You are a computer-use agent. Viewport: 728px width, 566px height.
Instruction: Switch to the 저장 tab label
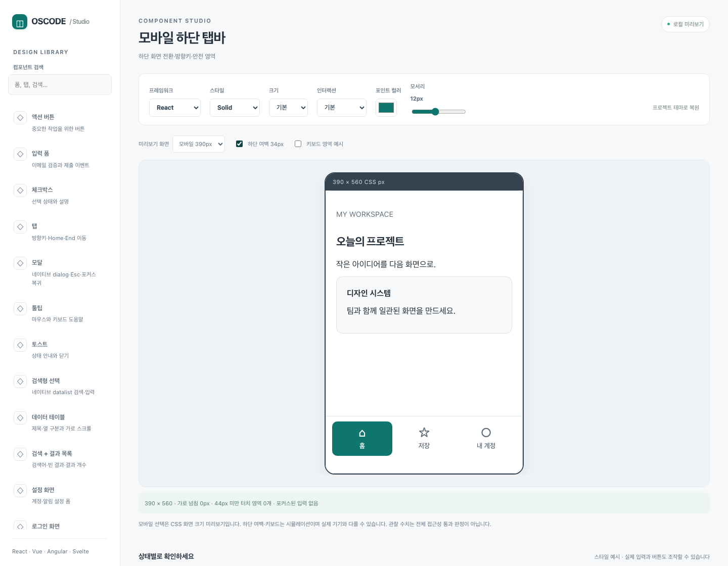click(x=424, y=446)
